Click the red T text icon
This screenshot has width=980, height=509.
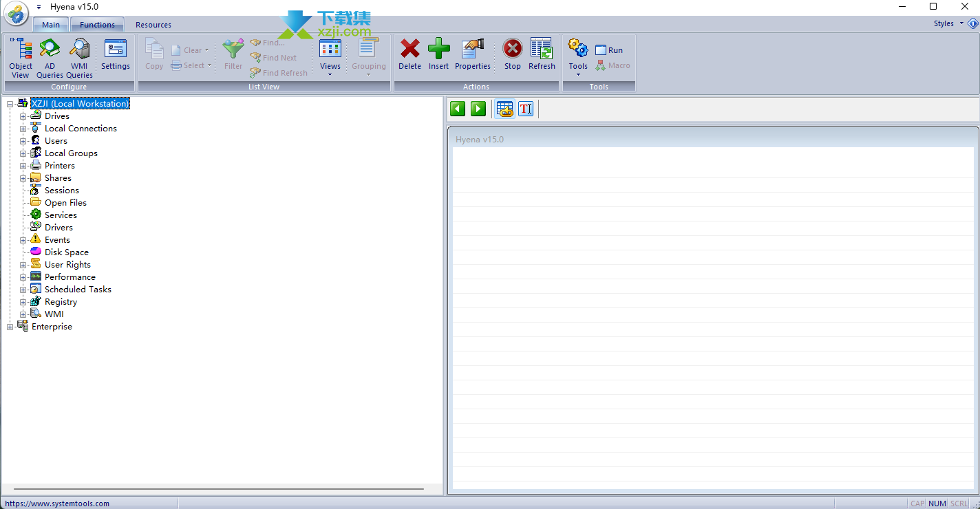pyautogui.click(x=526, y=109)
